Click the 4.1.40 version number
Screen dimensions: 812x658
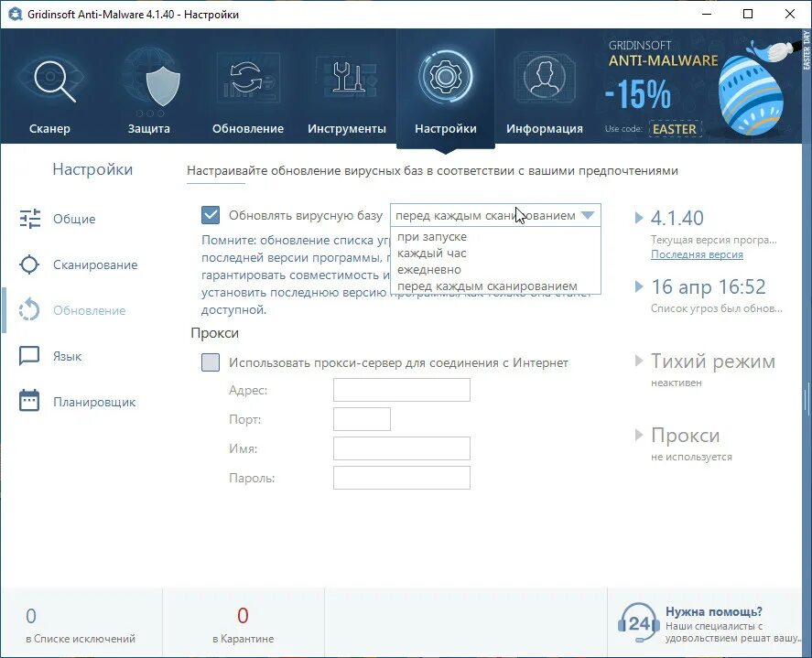pos(677,218)
